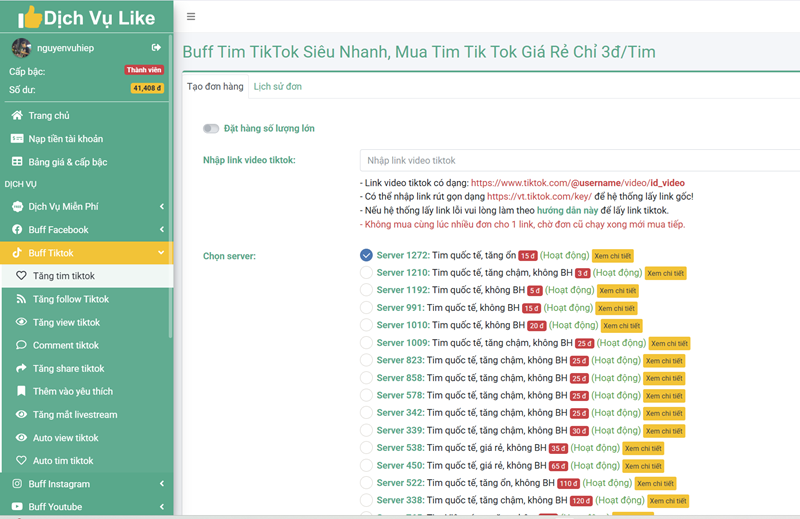Image resolution: width=800 pixels, height=519 pixels.
Task: Select the Server 1192 radio button
Action: click(x=366, y=290)
